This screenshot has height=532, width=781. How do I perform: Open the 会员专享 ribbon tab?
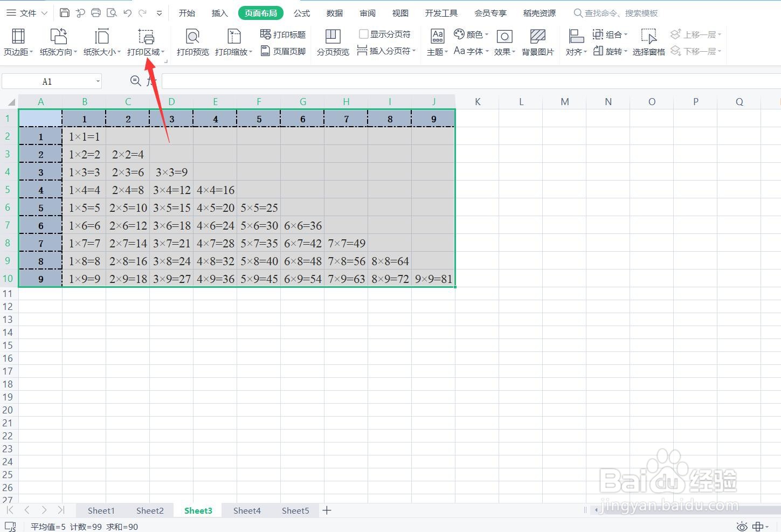pyautogui.click(x=490, y=13)
